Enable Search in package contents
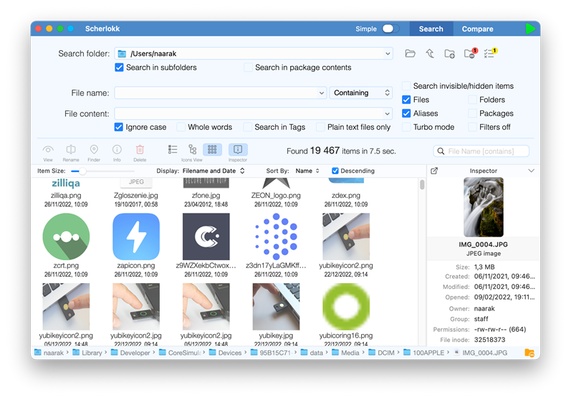This screenshot has height=400, width=571. coord(248,67)
